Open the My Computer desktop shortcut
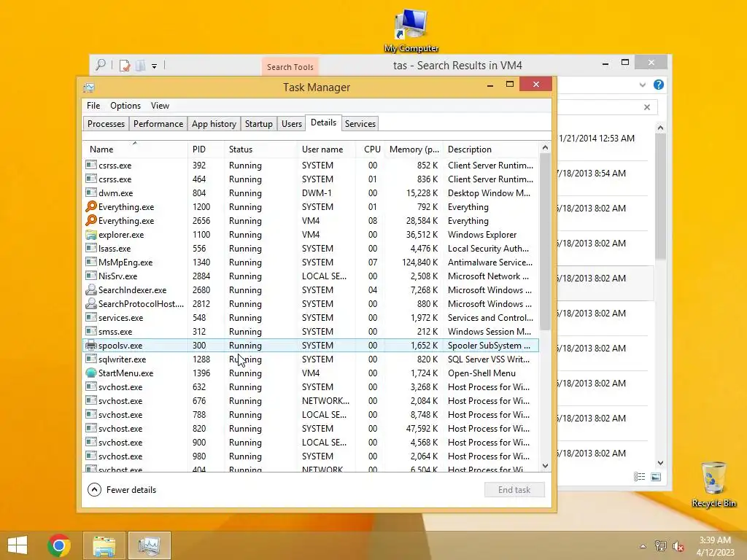747x560 pixels. point(411,31)
